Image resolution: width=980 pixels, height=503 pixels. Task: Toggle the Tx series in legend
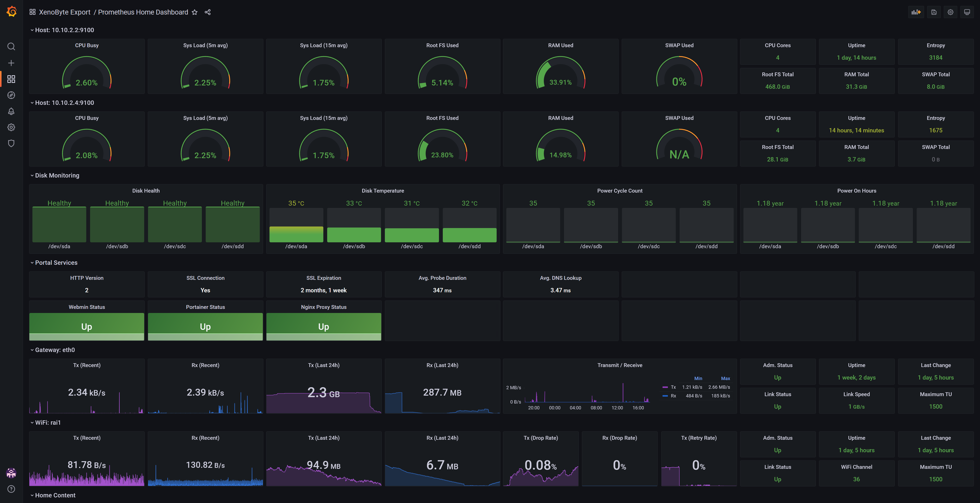pyautogui.click(x=673, y=387)
